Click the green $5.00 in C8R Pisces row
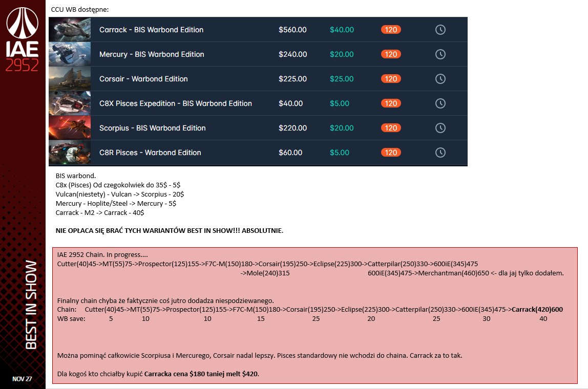This screenshot has width=588, height=389. click(x=340, y=153)
